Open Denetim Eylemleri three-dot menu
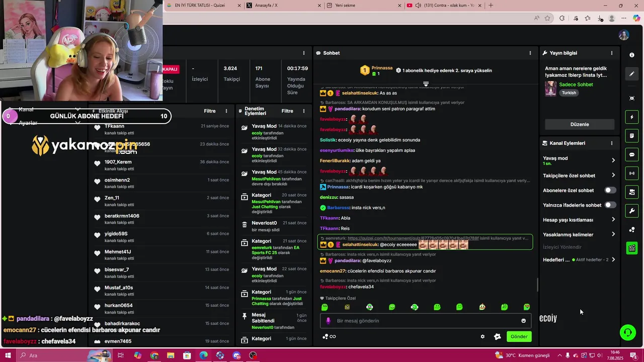 [x=303, y=111]
